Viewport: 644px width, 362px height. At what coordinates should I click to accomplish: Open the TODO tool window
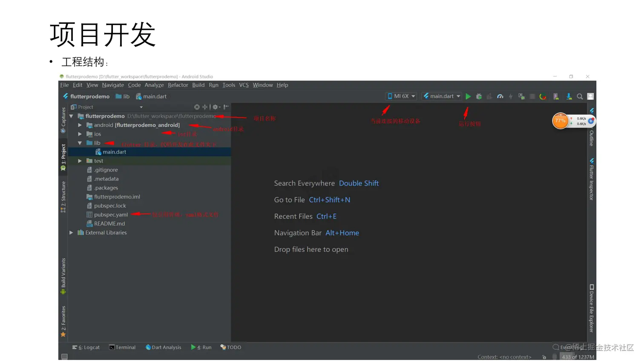tap(230, 347)
